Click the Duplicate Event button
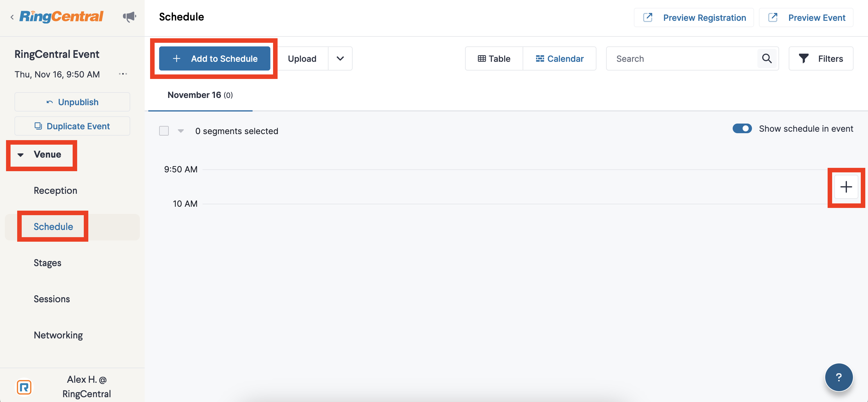 [72, 126]
